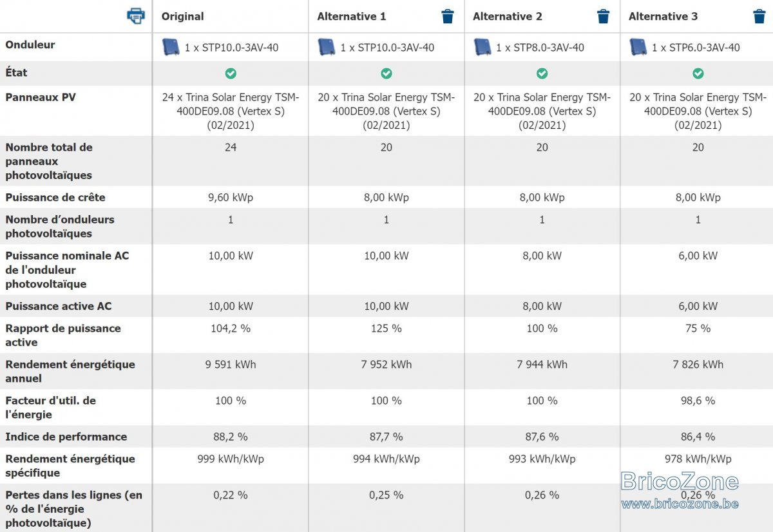Delete Alternative 3 with its trash icon

pyautogui.click(x=759, y=17)
